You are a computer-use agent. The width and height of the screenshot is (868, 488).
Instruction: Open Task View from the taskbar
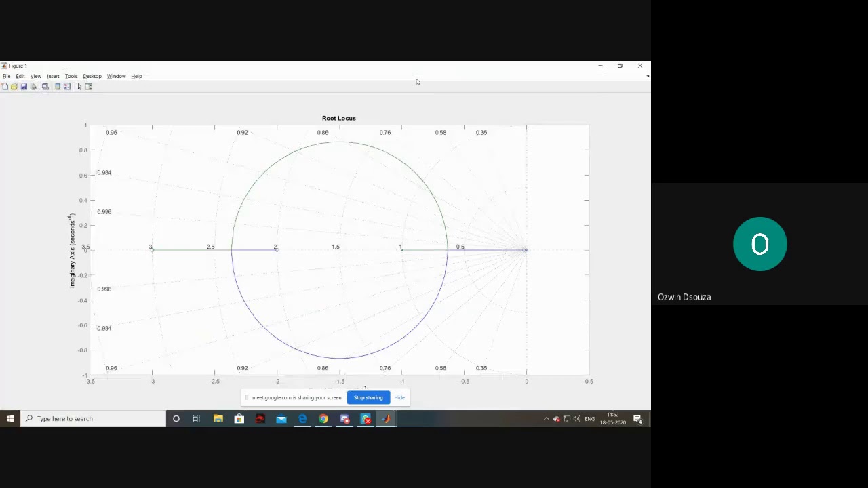click(x=197, y=419)
